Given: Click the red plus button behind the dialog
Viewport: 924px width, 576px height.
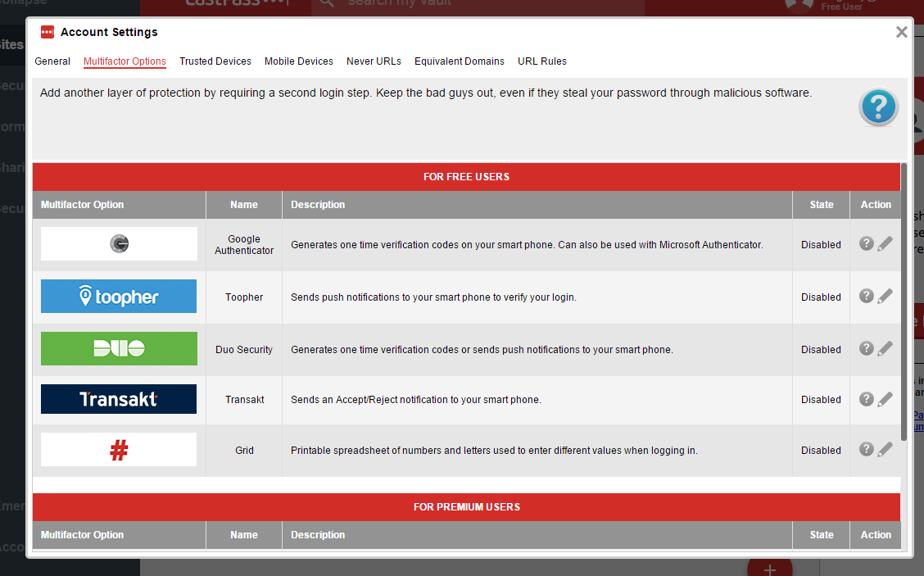Looking at the screenshot, I should [770, 566].
